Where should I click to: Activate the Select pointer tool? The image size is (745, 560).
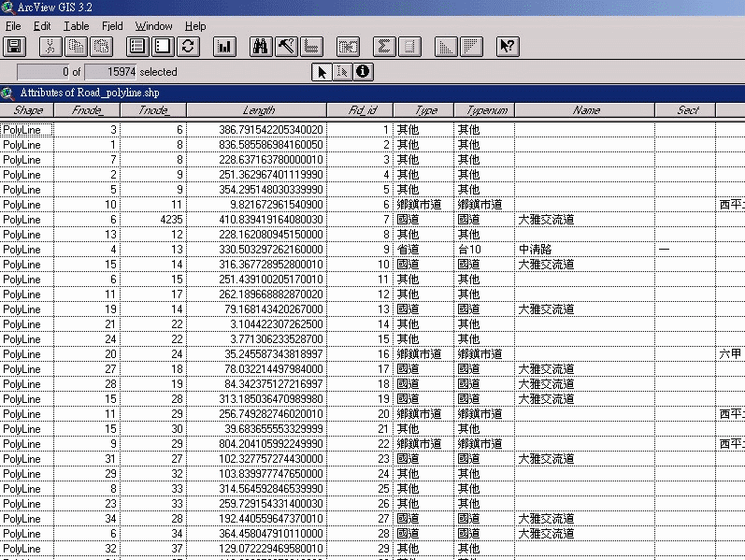click(322, 71)
